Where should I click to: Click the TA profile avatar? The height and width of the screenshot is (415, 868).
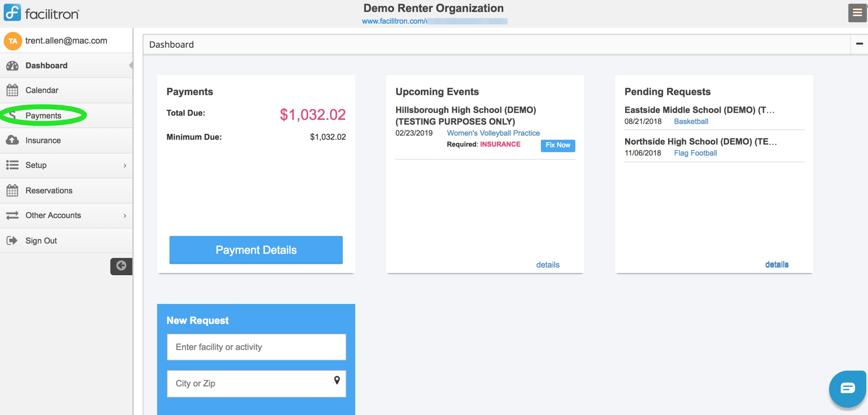[13, 40]
